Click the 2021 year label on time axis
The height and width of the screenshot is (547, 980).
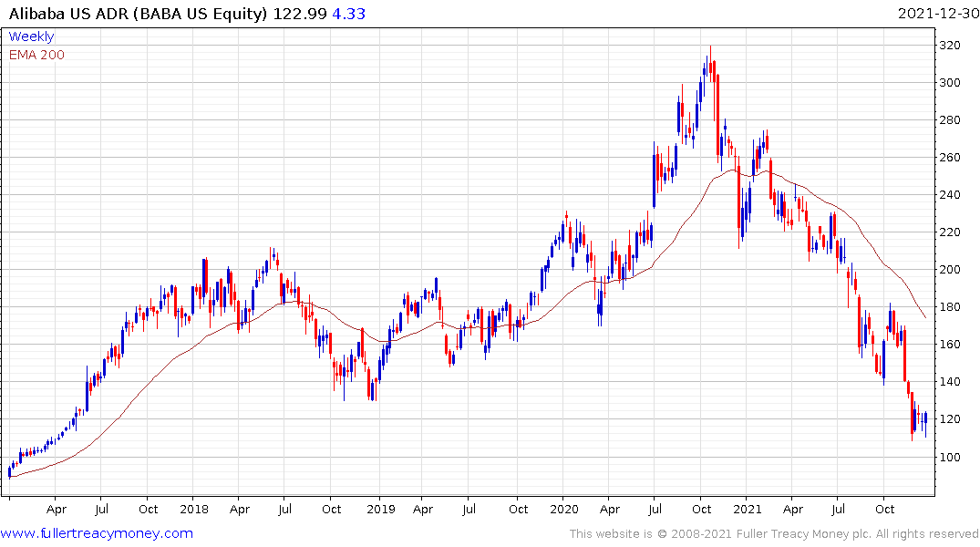[748, 510]
